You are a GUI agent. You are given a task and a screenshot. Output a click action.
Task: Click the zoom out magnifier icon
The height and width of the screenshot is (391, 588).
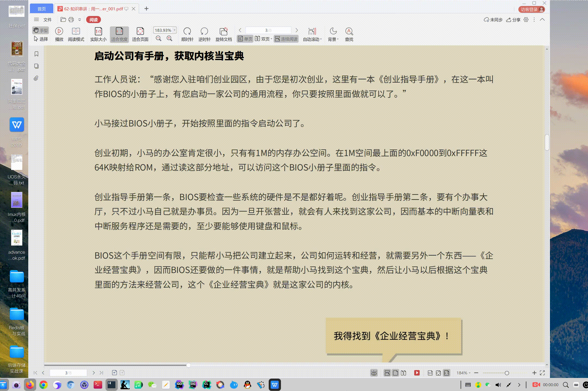[x=159, y=39]
